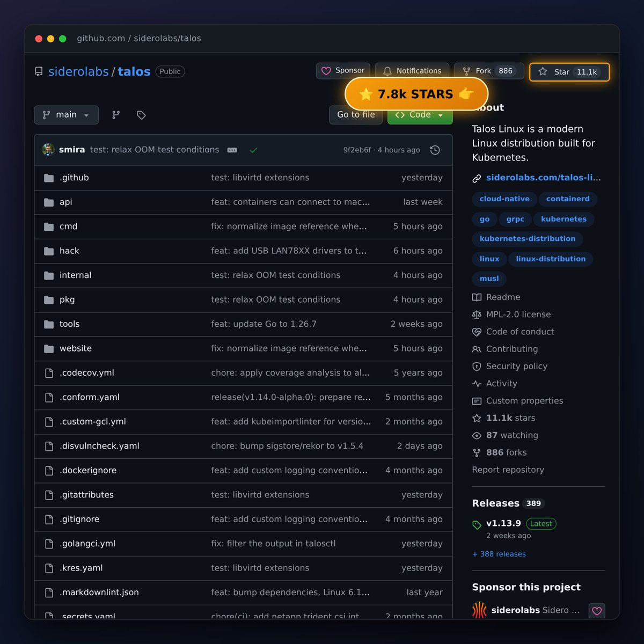Open .markdownlint.json file
The width and height of the screenshot is (644, 644).
click(x=99, y=592)
